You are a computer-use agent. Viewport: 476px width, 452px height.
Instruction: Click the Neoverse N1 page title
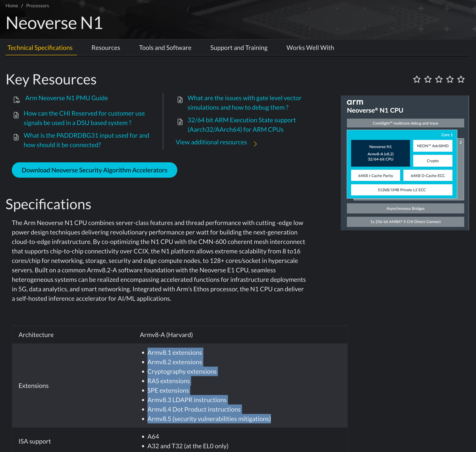click(x=54, y=23)
